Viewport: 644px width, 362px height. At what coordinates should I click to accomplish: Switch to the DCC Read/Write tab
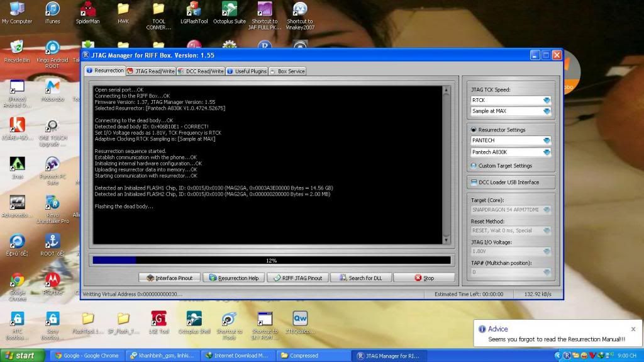[201, 71]
